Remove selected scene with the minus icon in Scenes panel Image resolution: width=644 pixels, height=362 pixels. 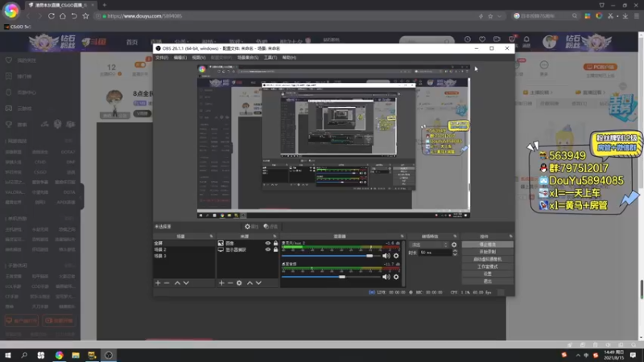click(167, 283)
